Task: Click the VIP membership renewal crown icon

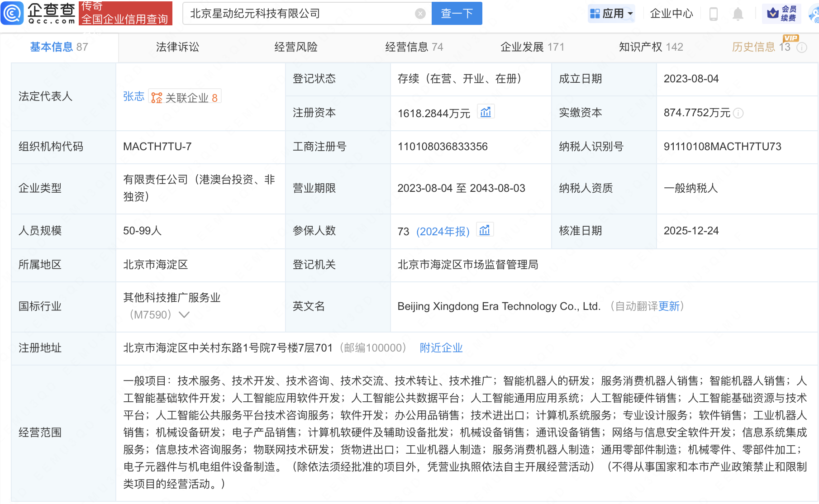Action: coord(773,13)
